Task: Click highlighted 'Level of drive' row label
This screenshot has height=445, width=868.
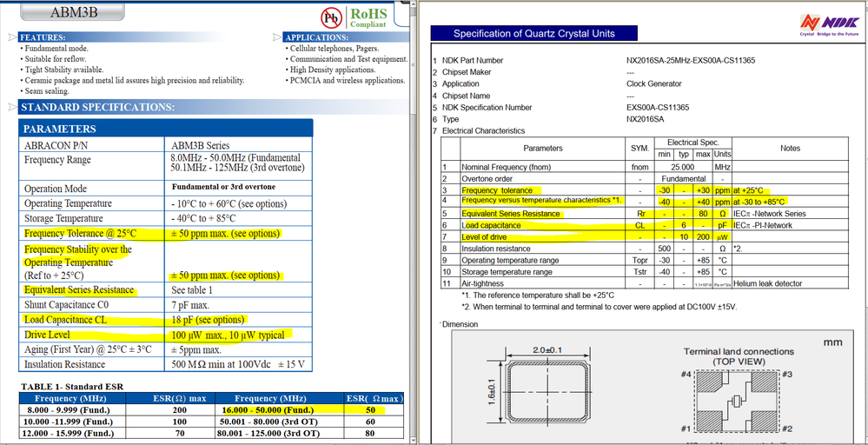Action: click(486, 237)
